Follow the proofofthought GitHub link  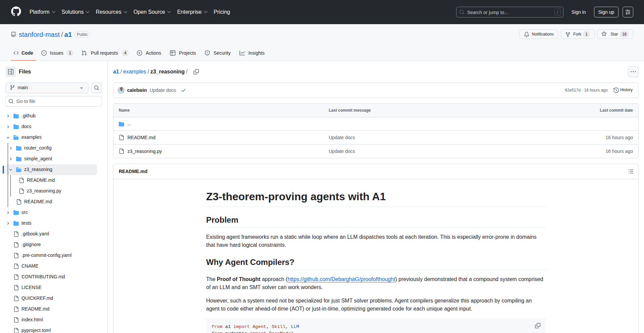(341, 279)
